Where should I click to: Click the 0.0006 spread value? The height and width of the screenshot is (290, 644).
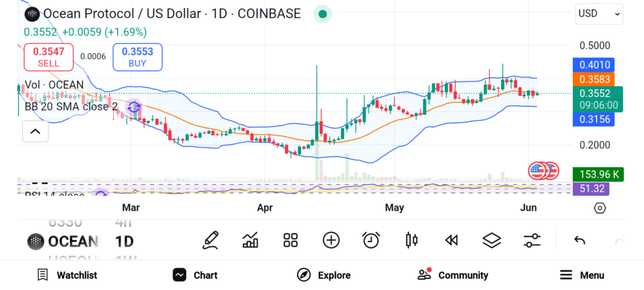[x=93, y=57]
